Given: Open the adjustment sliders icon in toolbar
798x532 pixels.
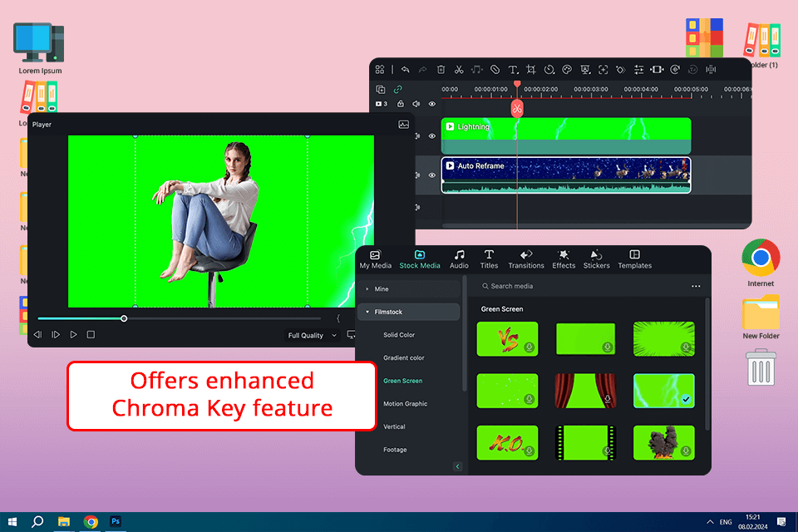Looking at the screenshot, I should point(638,69).
